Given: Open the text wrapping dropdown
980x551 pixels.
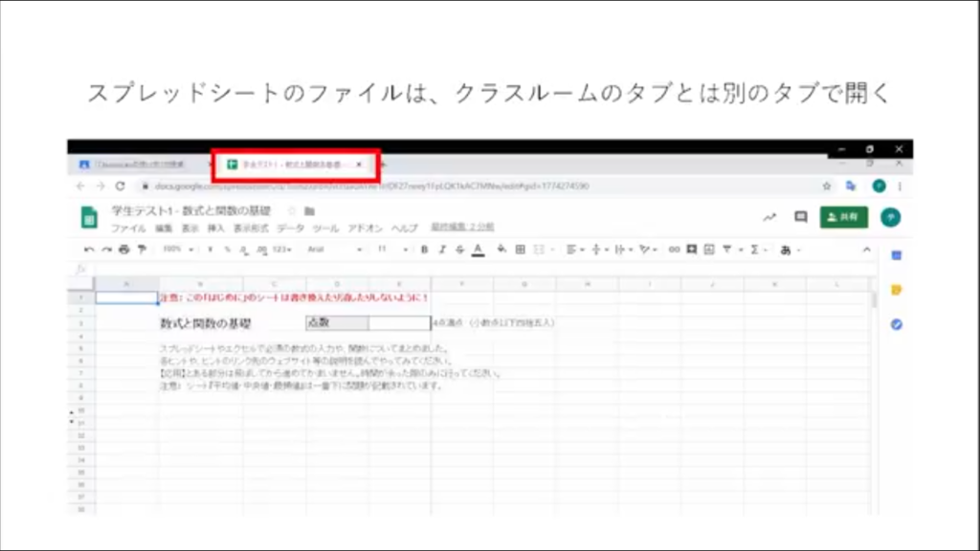Looking at the screenshot, I should coord(623,250).
